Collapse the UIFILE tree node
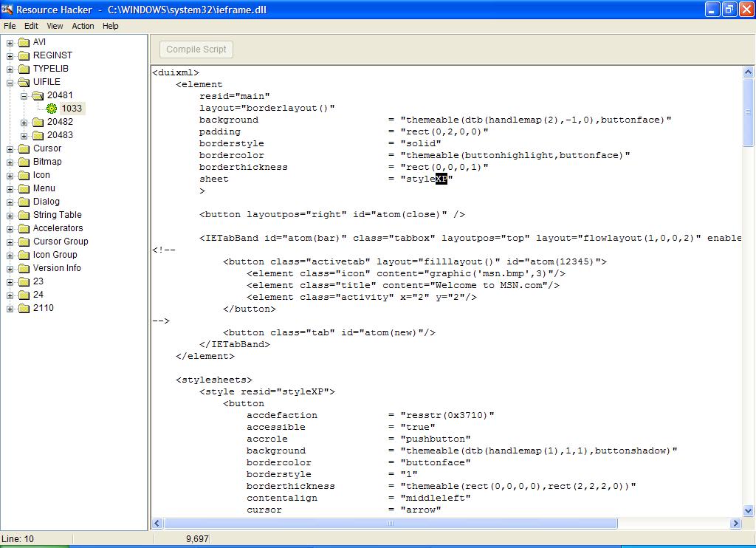756x548 pixels. (10, 83)
